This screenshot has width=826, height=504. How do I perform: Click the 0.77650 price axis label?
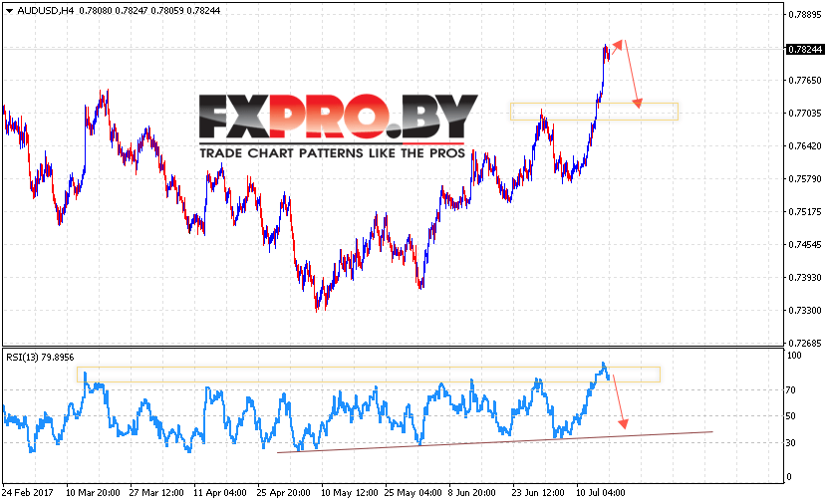(x=805, y=80)
